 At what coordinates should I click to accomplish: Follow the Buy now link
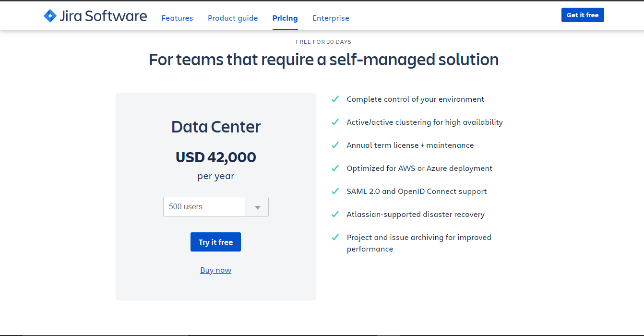pyautogui.click(x=215, y=270)
